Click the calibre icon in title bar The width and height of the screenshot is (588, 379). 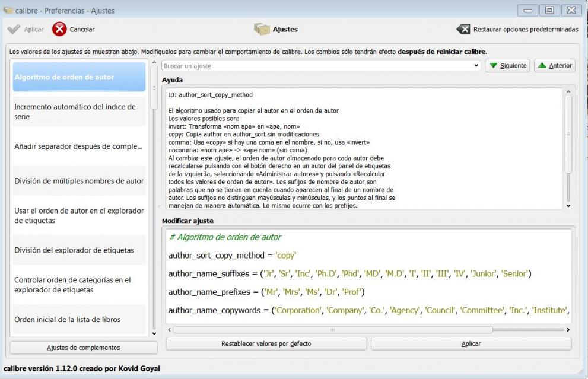pos(8,10)
